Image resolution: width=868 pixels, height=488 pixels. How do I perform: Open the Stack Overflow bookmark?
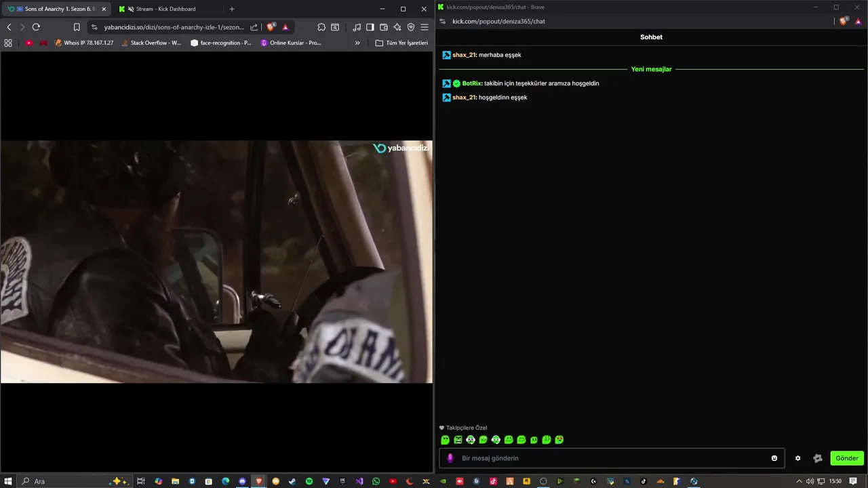pos(151,43)
